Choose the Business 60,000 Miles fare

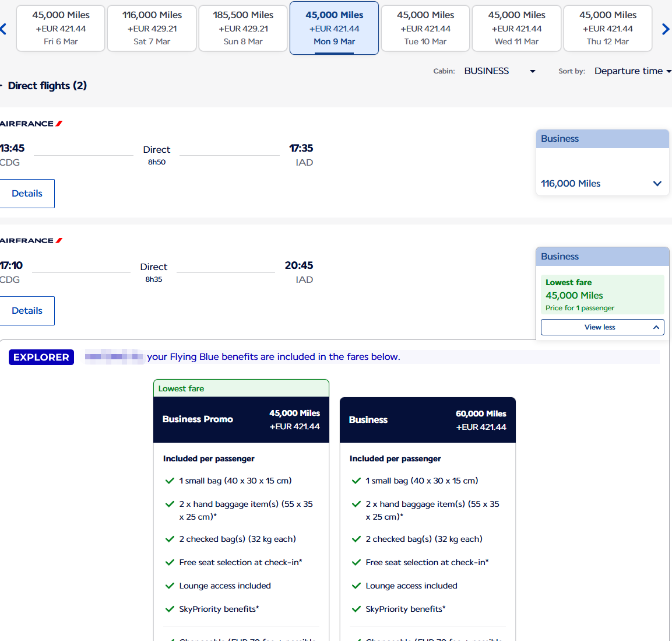(427, 420)
